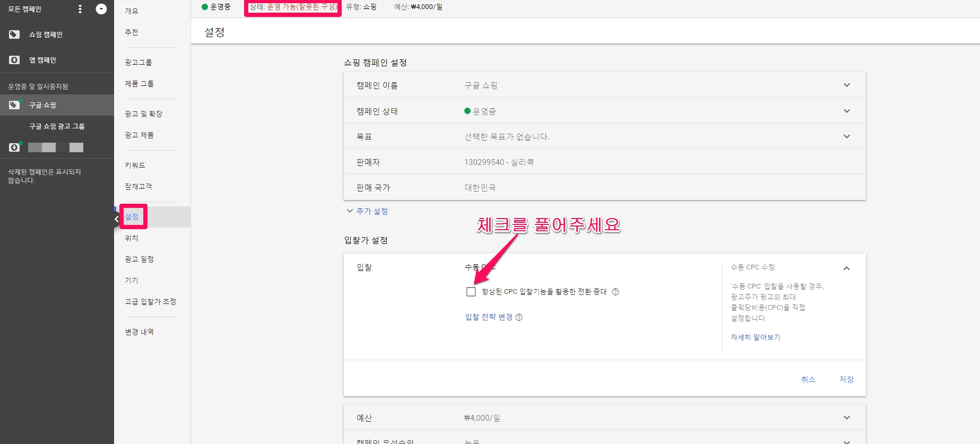Click the 취소 button
This screenshot has width=980, height=444.
tap(808, 379)
